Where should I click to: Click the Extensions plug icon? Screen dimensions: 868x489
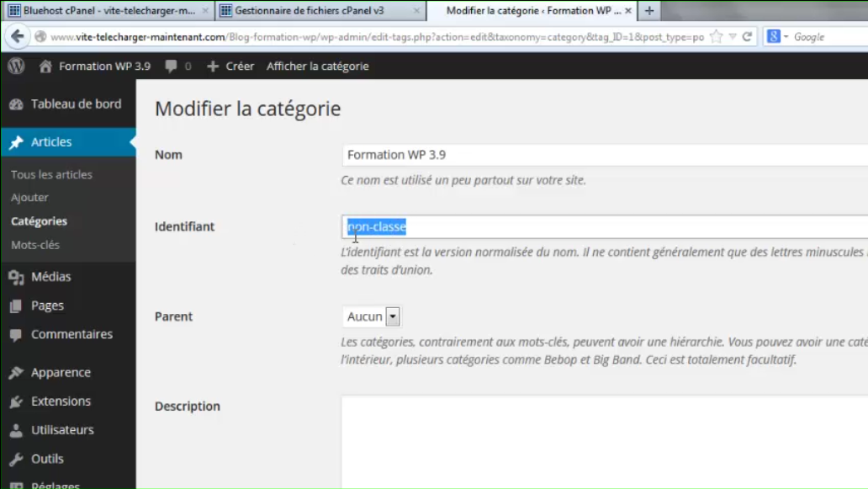pyautogui.click(x=16, y=401)
